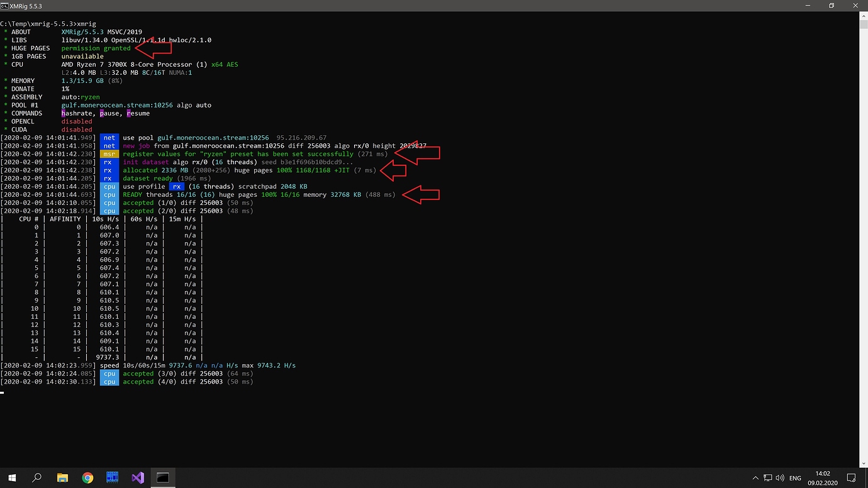The height and width of the screenshot is (488, 868).
Task: Close the XMRig 5.5.3 window
Action: click(855, 6)
